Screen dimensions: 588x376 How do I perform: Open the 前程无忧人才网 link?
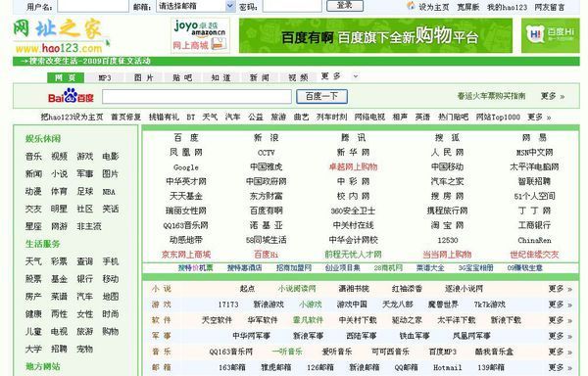pyautogui.click(x=353, y=255)
